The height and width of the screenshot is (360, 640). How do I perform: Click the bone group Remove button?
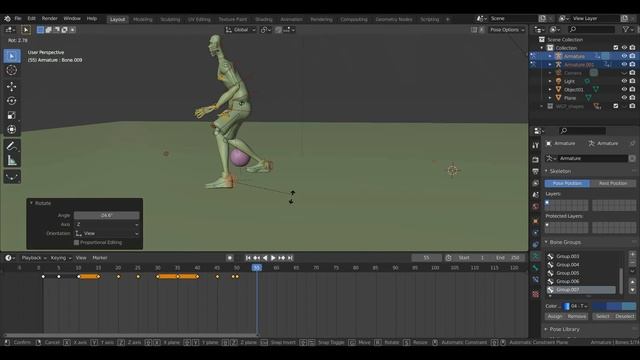coord(576,316)
